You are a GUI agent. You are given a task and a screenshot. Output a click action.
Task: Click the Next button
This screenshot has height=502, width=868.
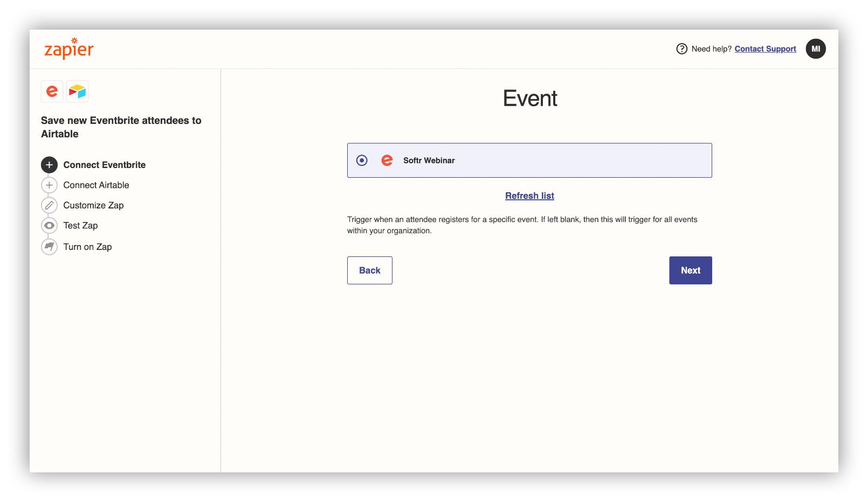point(691,270)
